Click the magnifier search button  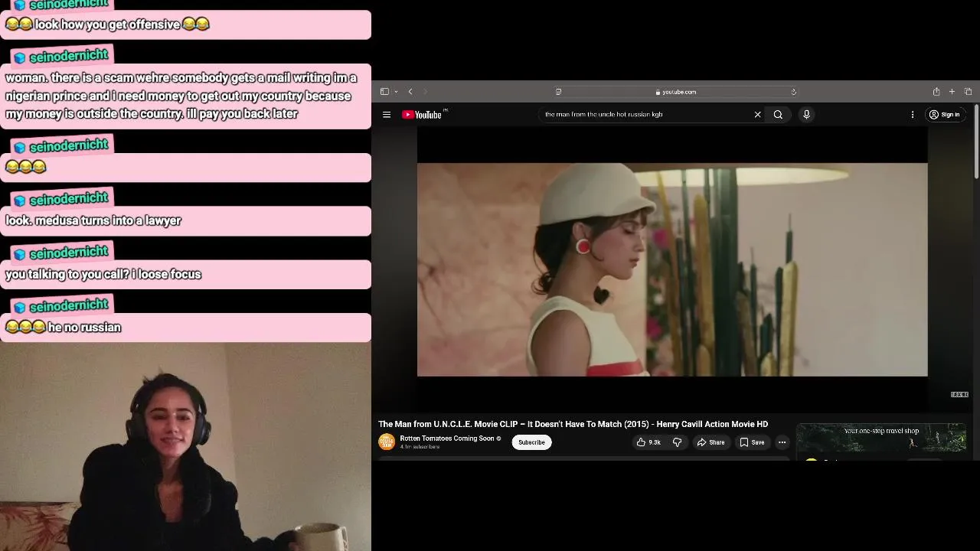coord(778,115)
